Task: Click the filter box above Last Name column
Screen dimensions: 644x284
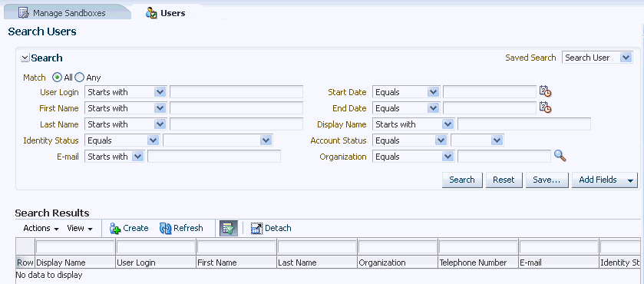Action: pos(317,247)
